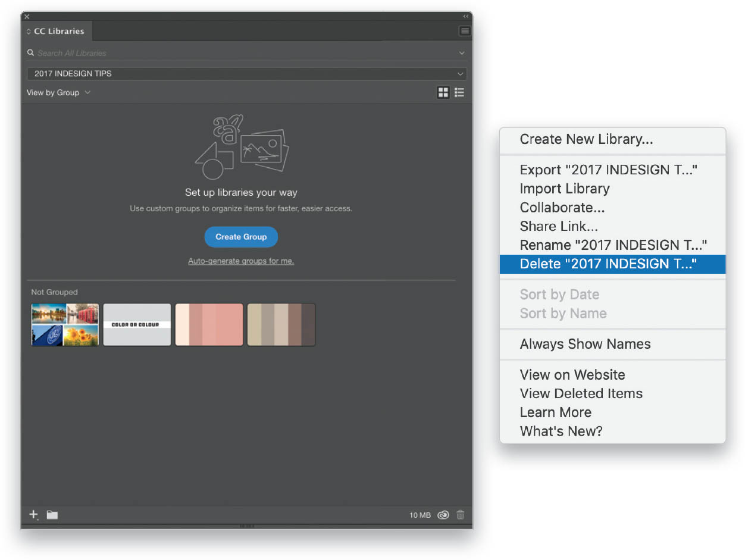Switch to grid view icon

(x=443, y=92)
